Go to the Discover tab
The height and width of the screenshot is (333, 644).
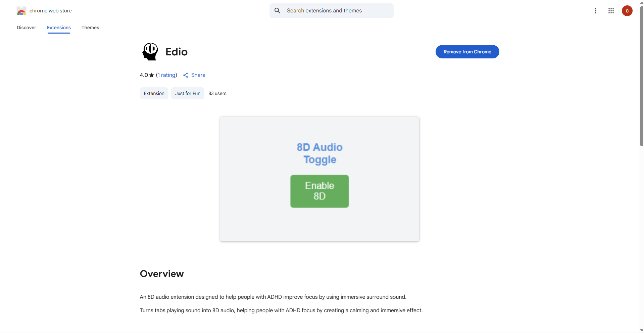tap(27, 28)
